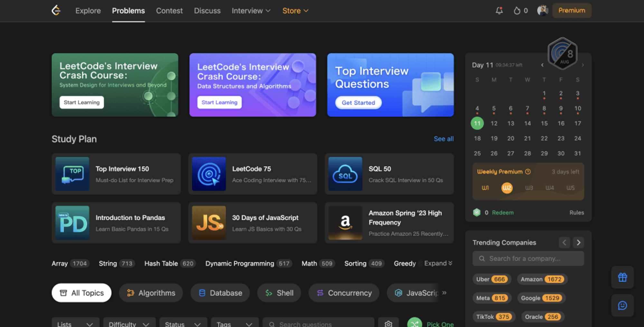Switch to the Database topic filter
644x327 pixels.
(x=220, y=293)
